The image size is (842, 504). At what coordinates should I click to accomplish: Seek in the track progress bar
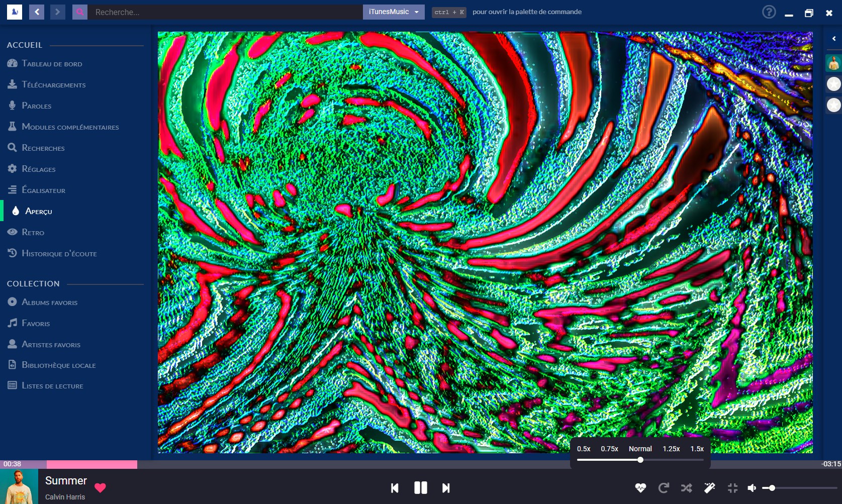pyautogui.click(x=421, y=465)
